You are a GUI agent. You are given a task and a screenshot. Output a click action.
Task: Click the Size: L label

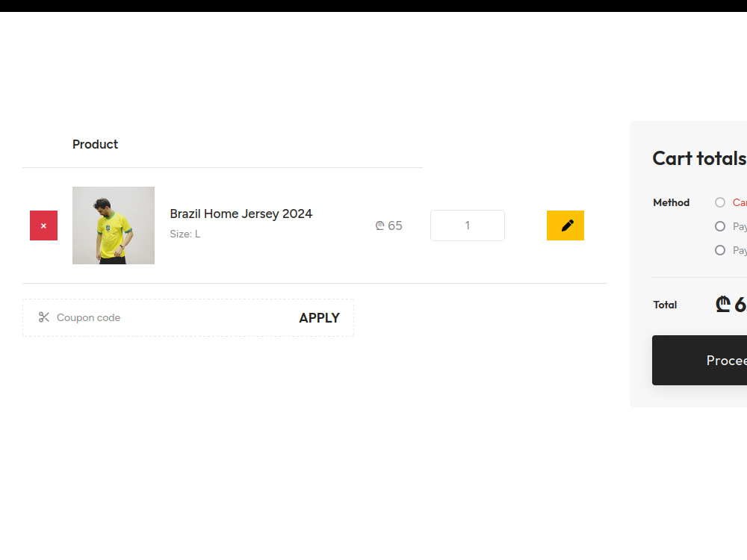pos(185,234)
